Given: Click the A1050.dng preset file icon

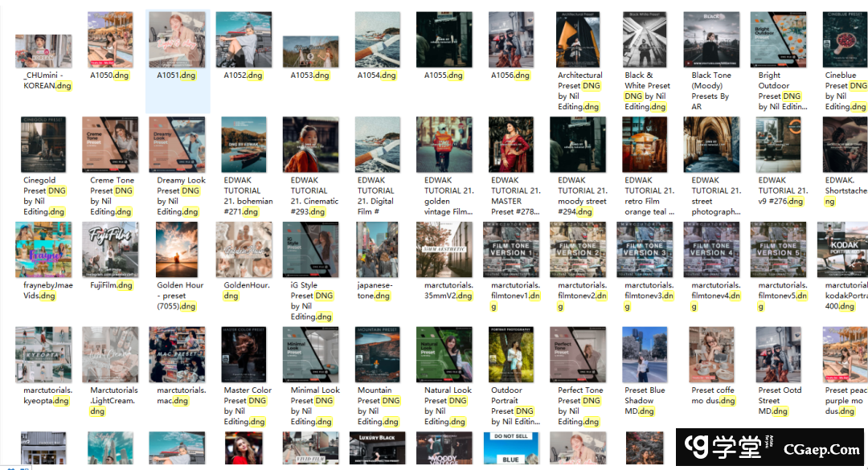Looking at the screenshot, I should (110, 39).
